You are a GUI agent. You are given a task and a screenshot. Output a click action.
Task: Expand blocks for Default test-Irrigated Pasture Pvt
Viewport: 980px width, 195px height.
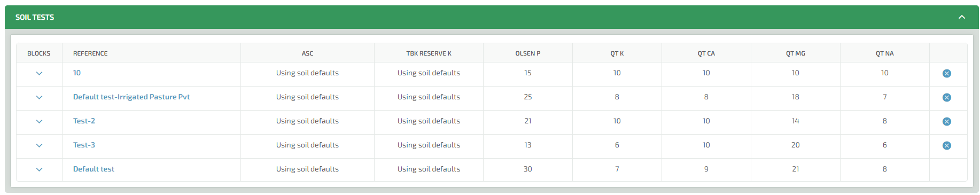pos(39,97)
